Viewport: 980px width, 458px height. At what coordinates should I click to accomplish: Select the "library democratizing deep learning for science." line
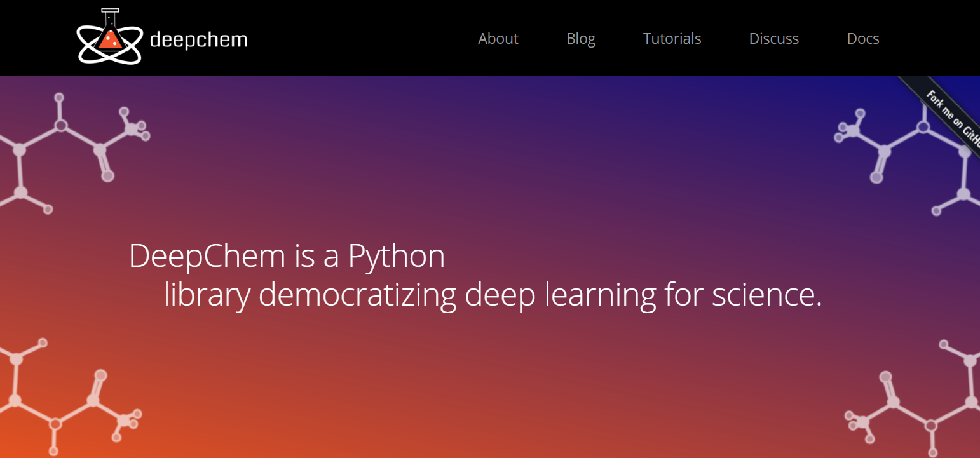(x=493, y=295)
